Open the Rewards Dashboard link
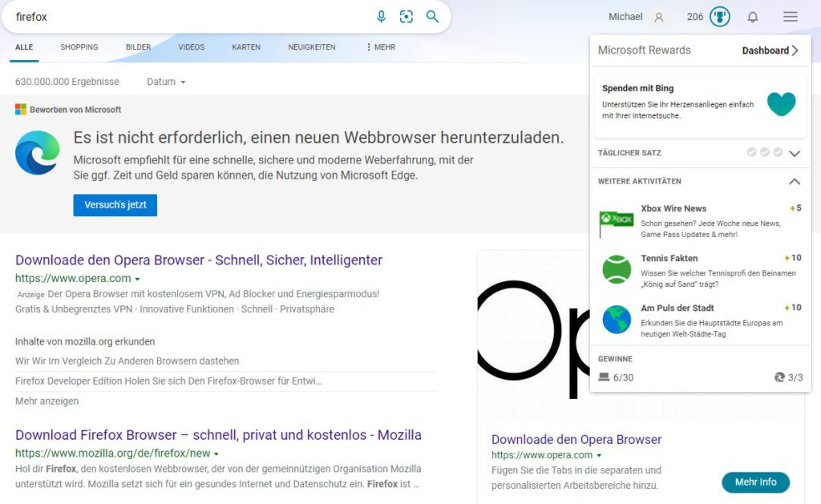Screen dimensions: 821x504 click(770, 50)
